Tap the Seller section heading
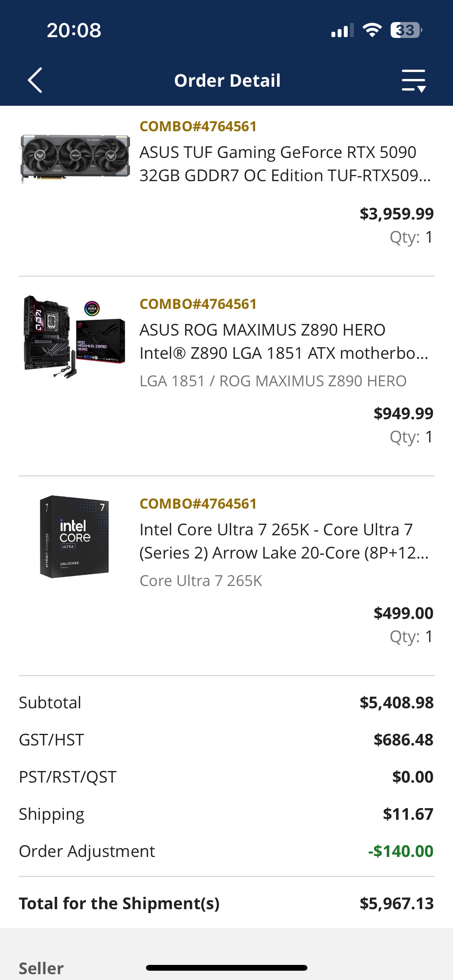This screenshot has height=980, width=453. tap(41, 968)
